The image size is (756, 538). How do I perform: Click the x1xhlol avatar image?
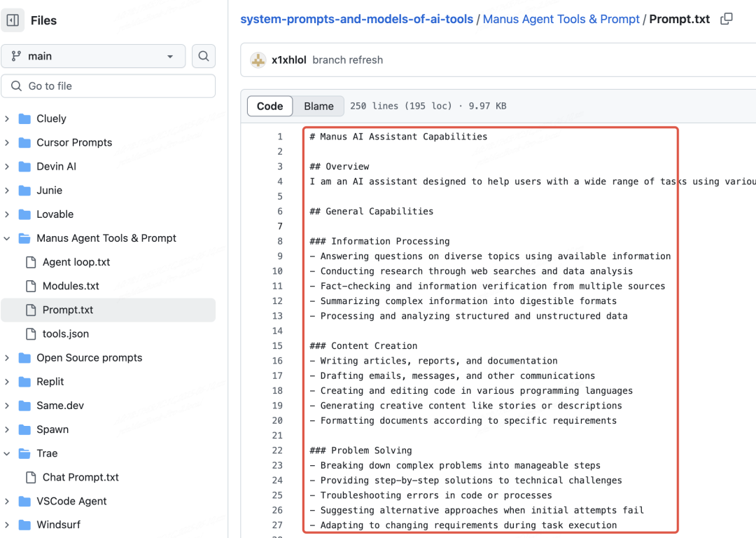pyautogui.click(x=258, y=60)
